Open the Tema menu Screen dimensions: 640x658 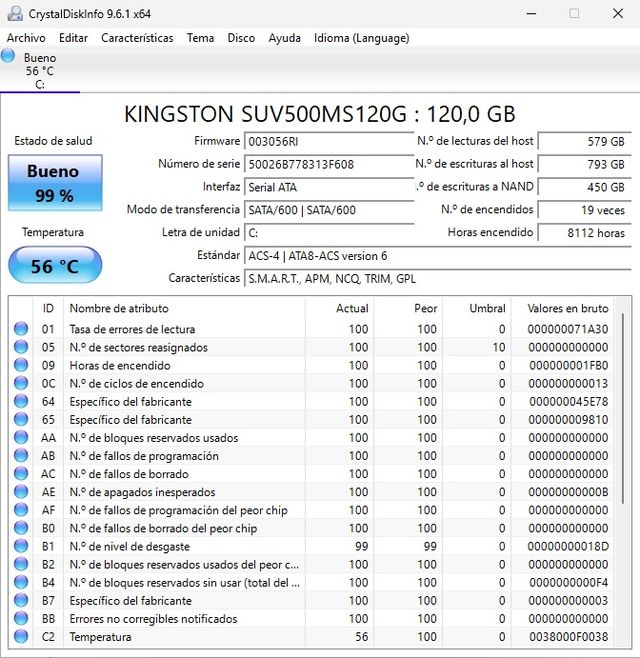click(200, 38)
